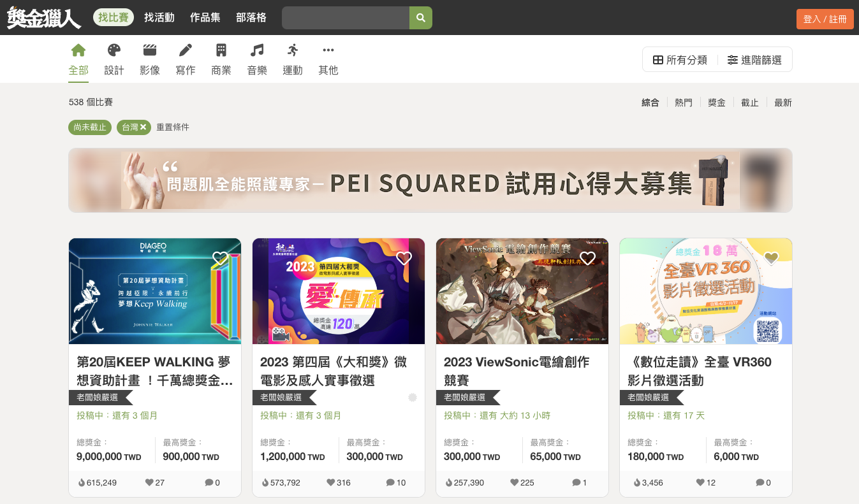Click the flame views icon 257,390
Screen dimensions: 859x504
pyautogui.click(x=449, y=483)
